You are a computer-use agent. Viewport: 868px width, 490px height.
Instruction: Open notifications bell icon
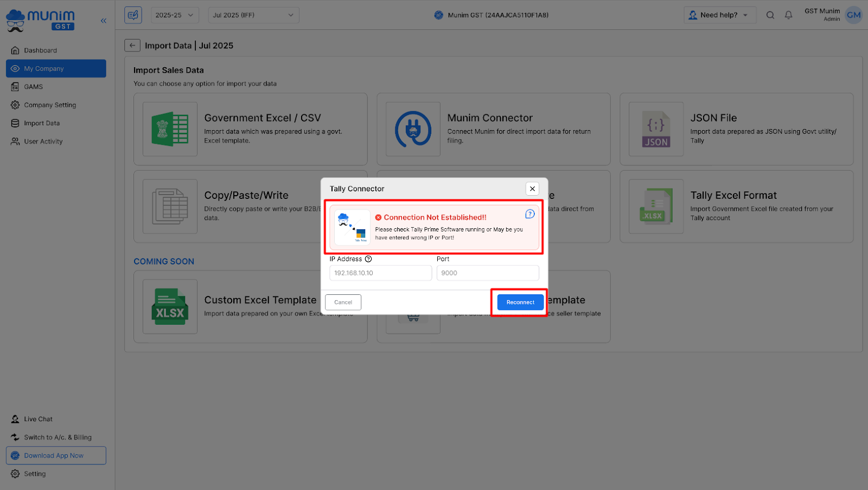(788, 15)
